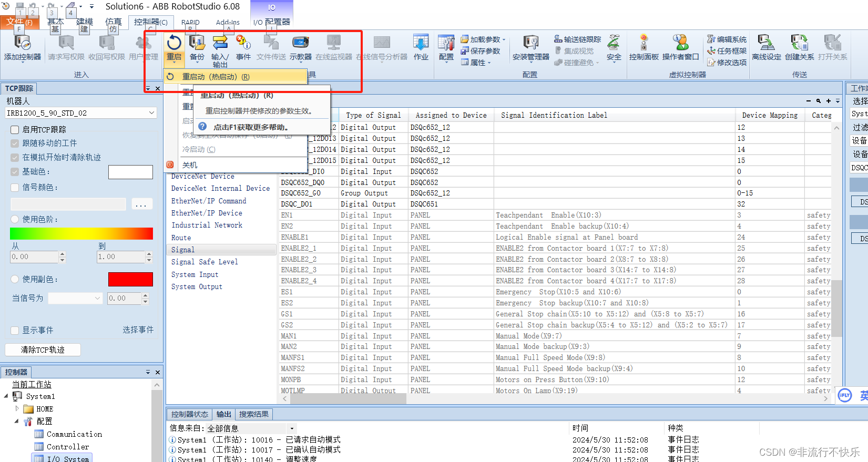The width and height of the screenshot is (868, 462).
Task: Open the File (文件) menu
Action: point(19,22)
